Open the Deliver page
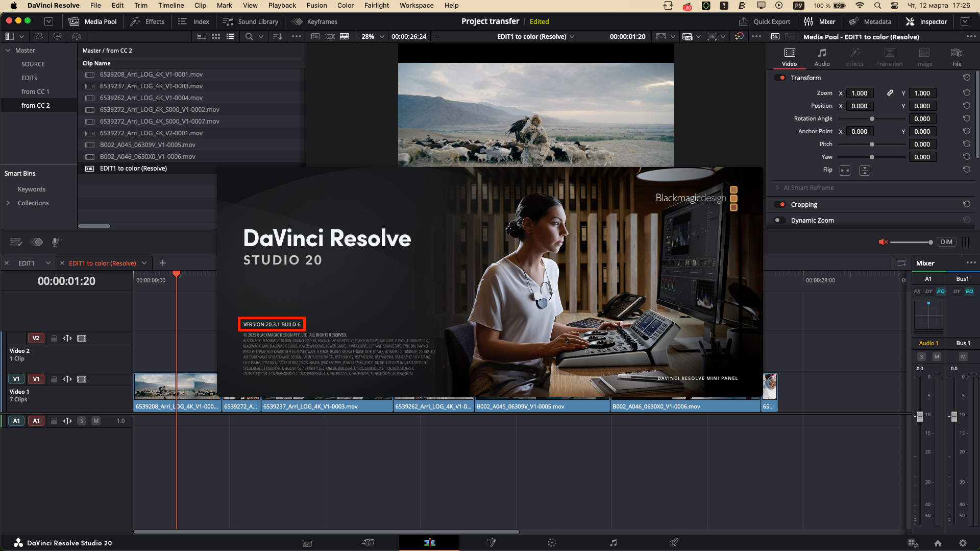The width and height of the screenshot is (980, 551). (674, 543)
